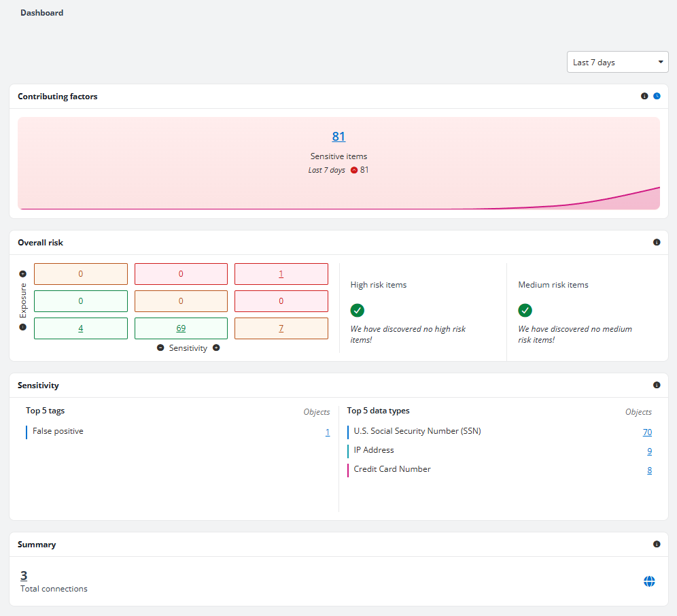Click the Top 5 tags heading
This screenshot has height=616, width=677.
pos(46,411)
